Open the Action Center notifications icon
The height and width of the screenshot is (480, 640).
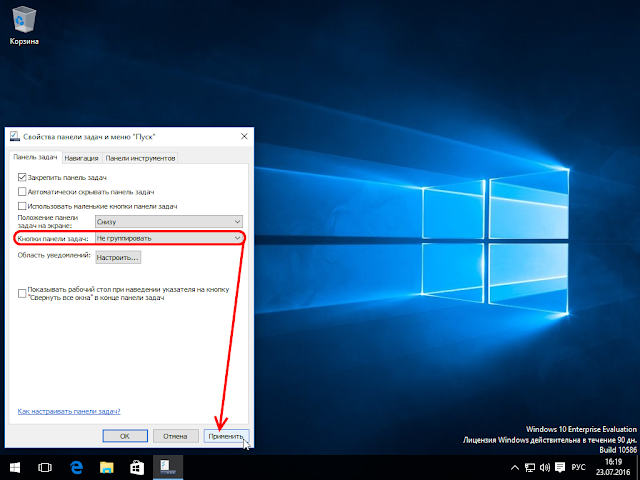[x=560, y=468]
